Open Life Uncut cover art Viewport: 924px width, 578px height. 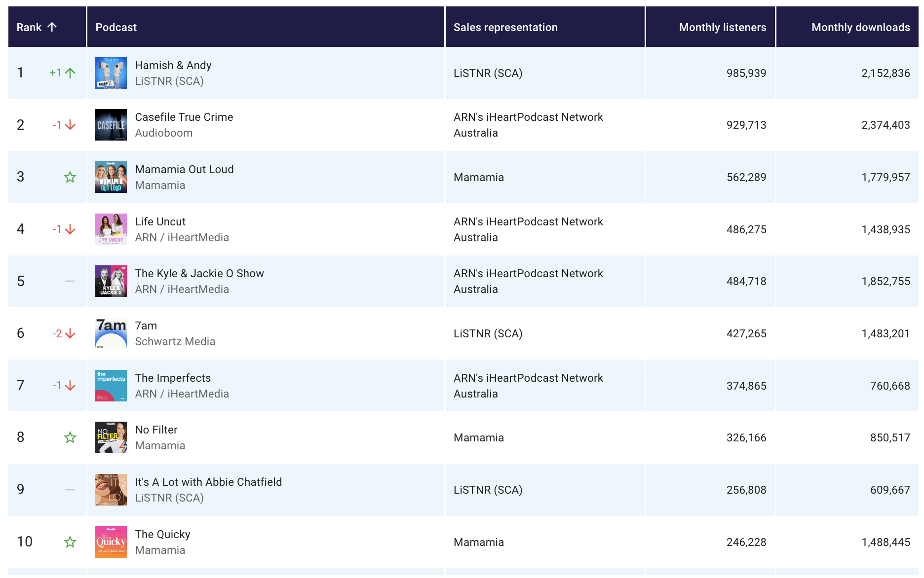[111, 229]
